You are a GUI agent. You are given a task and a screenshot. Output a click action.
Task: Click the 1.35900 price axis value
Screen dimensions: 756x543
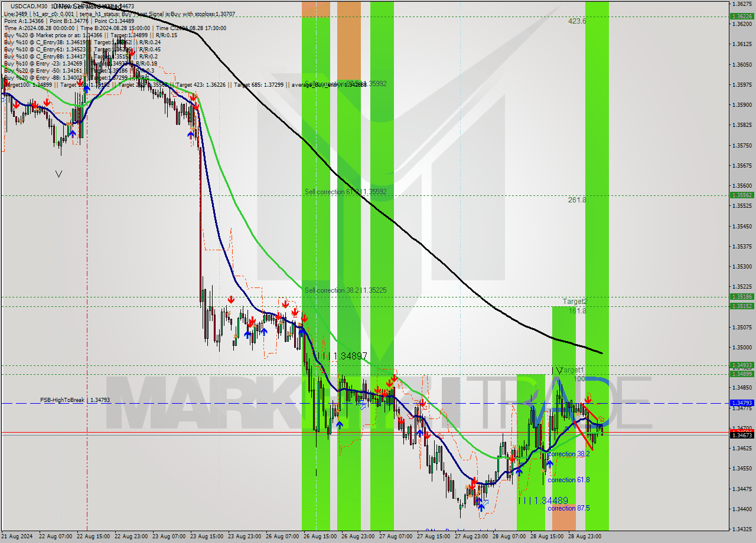742,104
